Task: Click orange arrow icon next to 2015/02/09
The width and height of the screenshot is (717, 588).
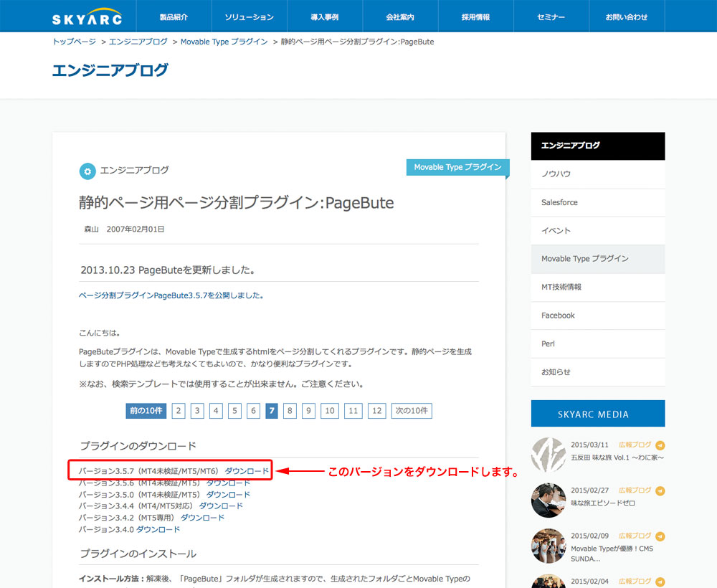Action: click(x=660, y=536)
